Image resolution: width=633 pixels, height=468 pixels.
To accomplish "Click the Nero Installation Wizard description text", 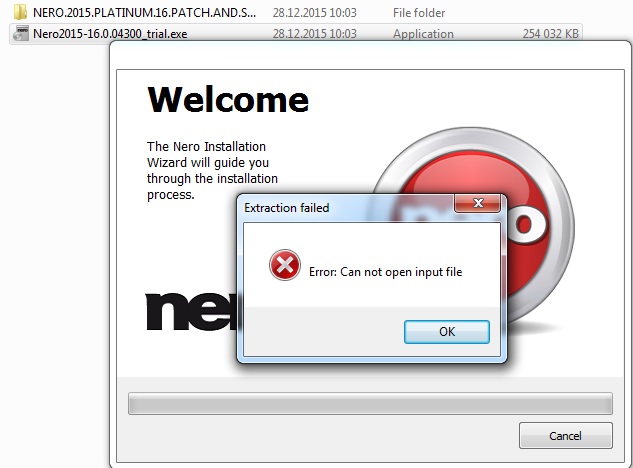I will click(x=212, y=170).
